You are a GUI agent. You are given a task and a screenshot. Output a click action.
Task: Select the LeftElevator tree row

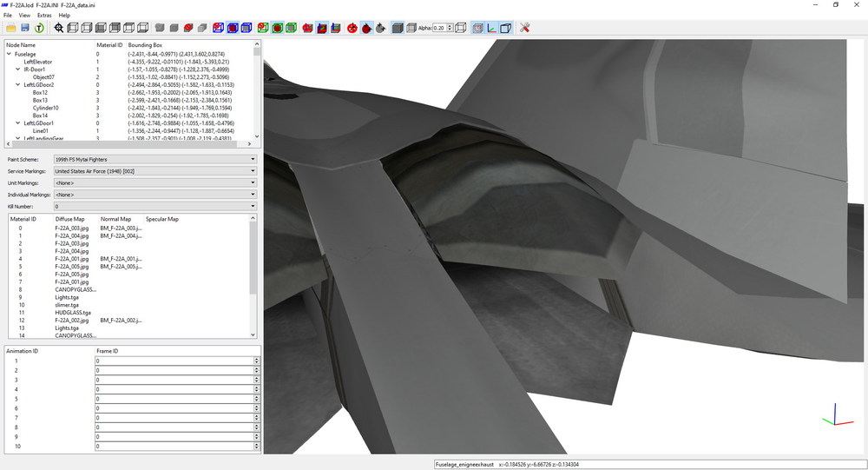pyautogui.click(x=37, y=62)
